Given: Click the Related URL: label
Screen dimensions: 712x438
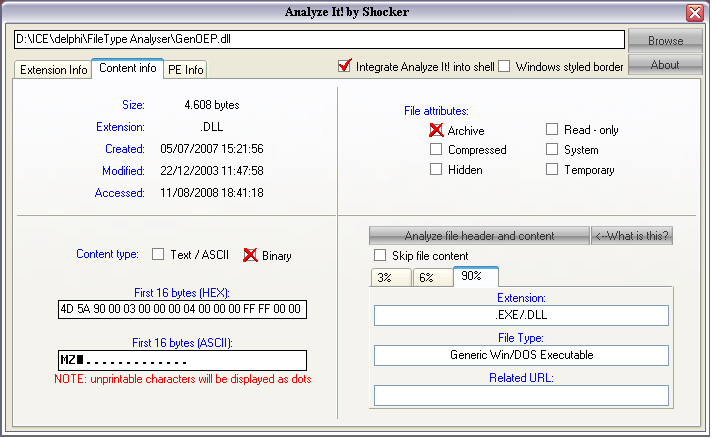Looking at the screenshot, I should [521, 378].
